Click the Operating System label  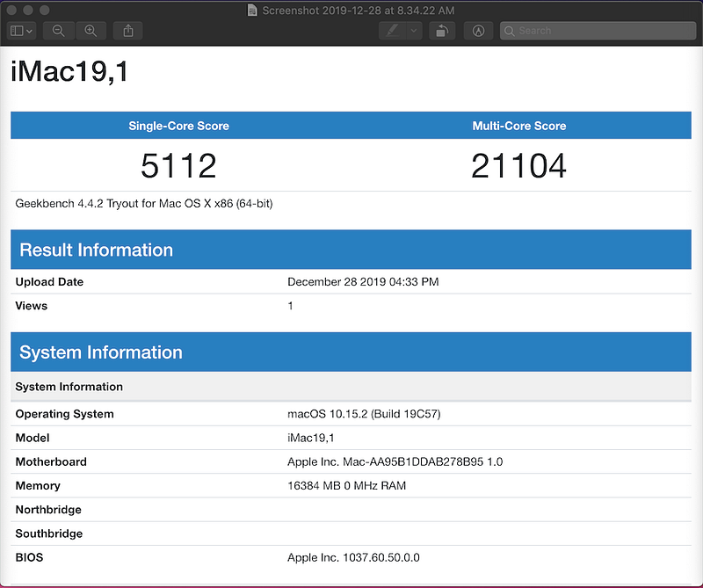(x=64, y=413)
